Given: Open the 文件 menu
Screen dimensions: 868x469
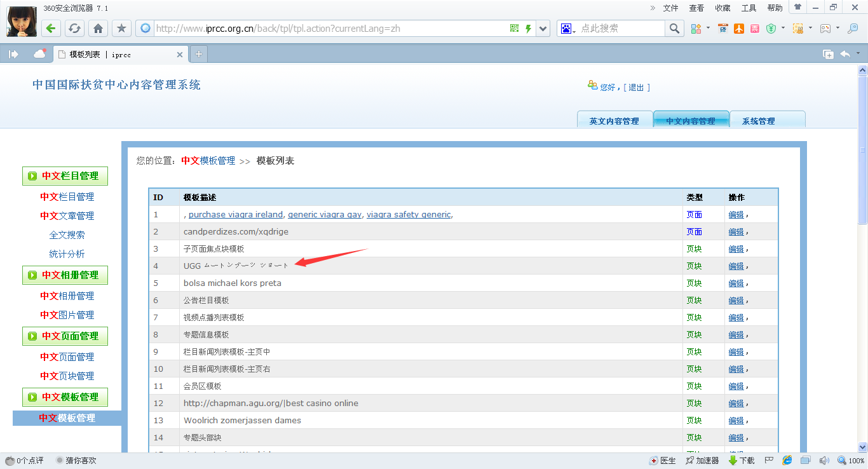Looking at the screenshot, I should [x=671, y=8].
